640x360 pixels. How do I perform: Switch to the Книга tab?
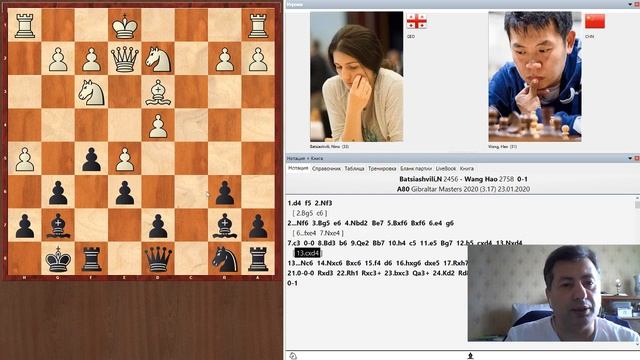(467, 168)
